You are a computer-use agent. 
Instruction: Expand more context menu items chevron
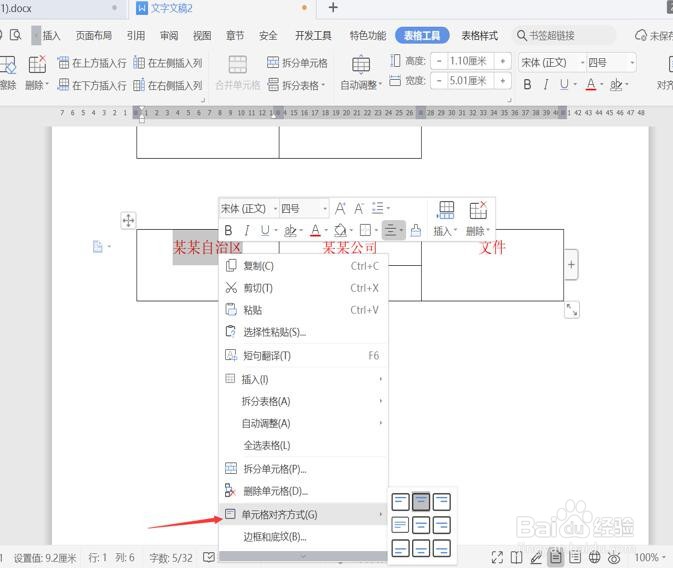tap(303, 557)
